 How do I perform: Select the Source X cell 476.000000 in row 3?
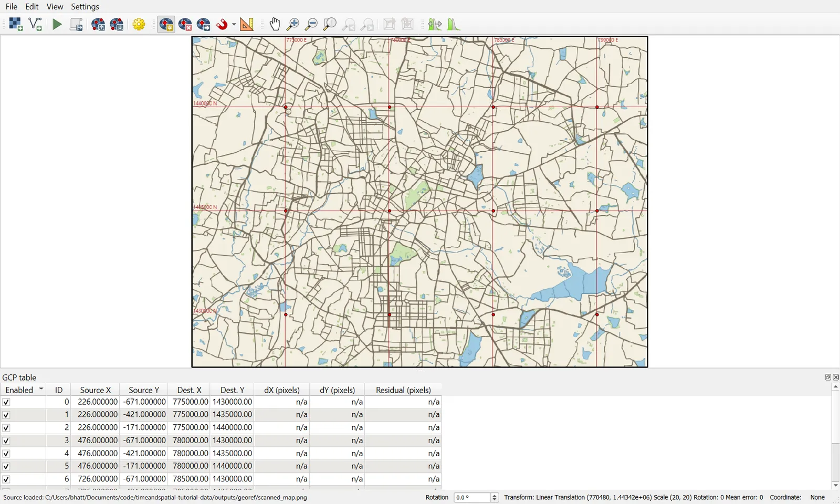[95, 440]
